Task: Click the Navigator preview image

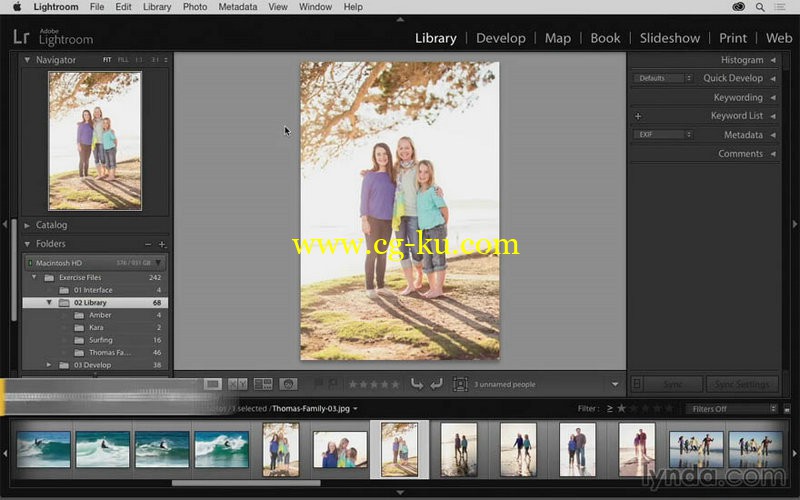Action: click(95, 141)
